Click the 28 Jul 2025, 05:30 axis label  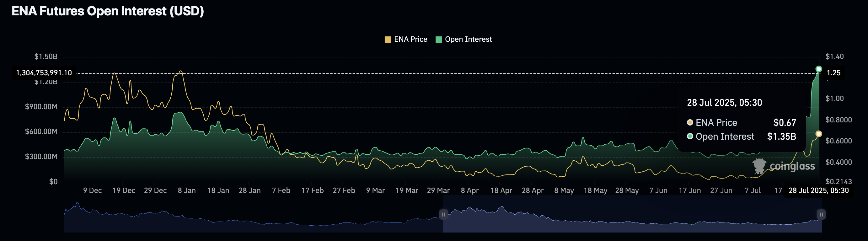[818, 190]
